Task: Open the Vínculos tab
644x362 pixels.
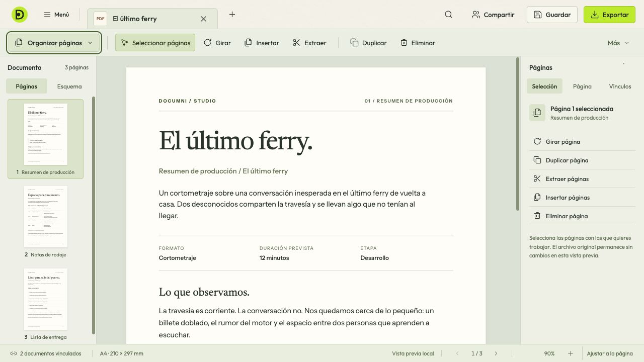Action: (620, 86)
